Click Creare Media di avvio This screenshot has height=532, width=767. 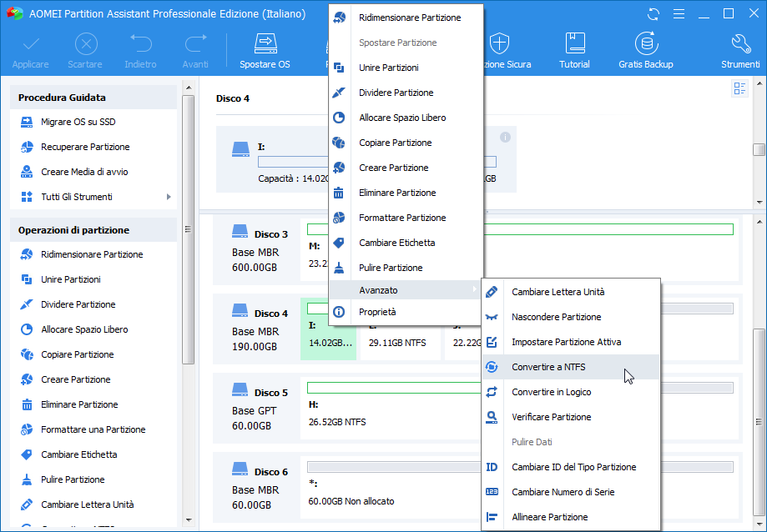pos(83,172)
